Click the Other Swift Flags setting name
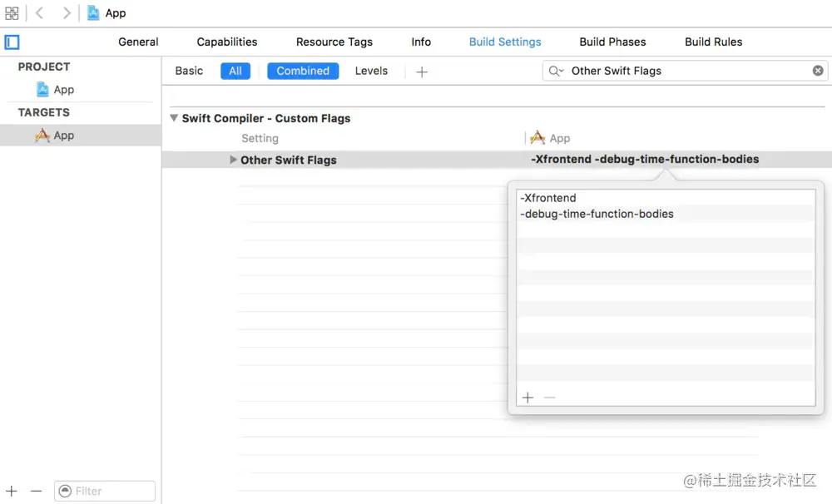The height and width of the screenshot is (504, 832). click(288, 161)
